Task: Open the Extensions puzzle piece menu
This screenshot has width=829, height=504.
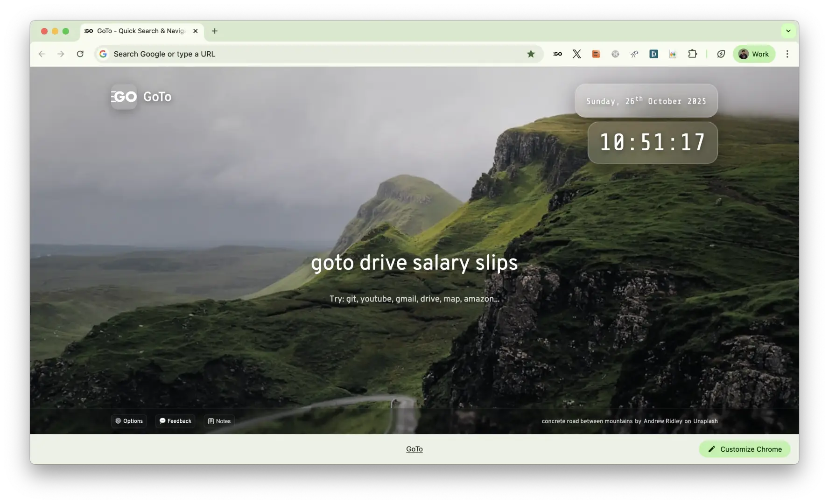Action: pyautogui.click(x=692, y=54)
